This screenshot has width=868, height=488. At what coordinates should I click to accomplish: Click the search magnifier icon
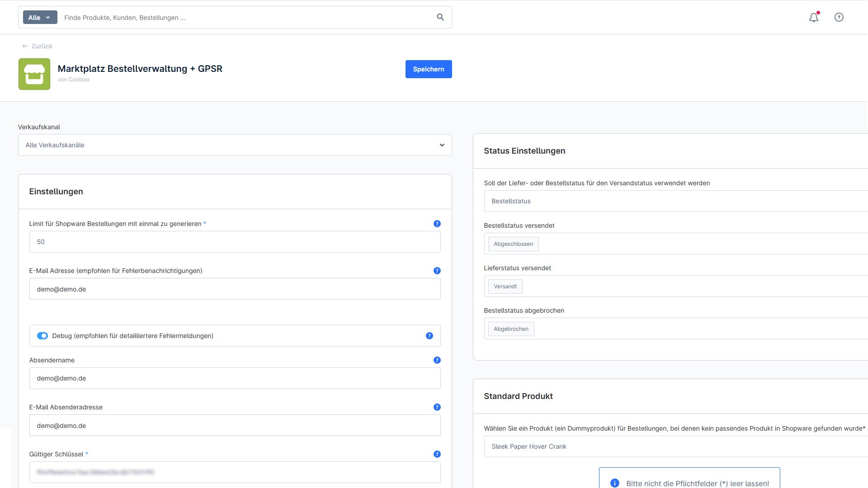tap(440, 17)
